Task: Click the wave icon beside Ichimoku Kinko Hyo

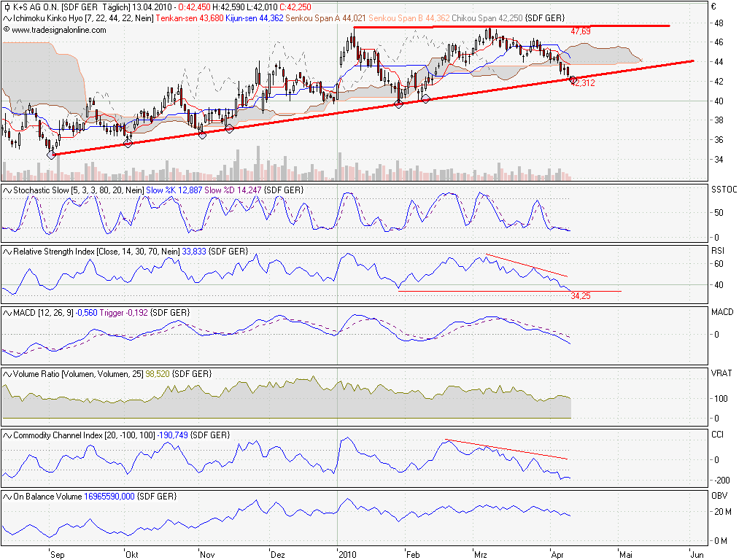Action: [7, 18]
